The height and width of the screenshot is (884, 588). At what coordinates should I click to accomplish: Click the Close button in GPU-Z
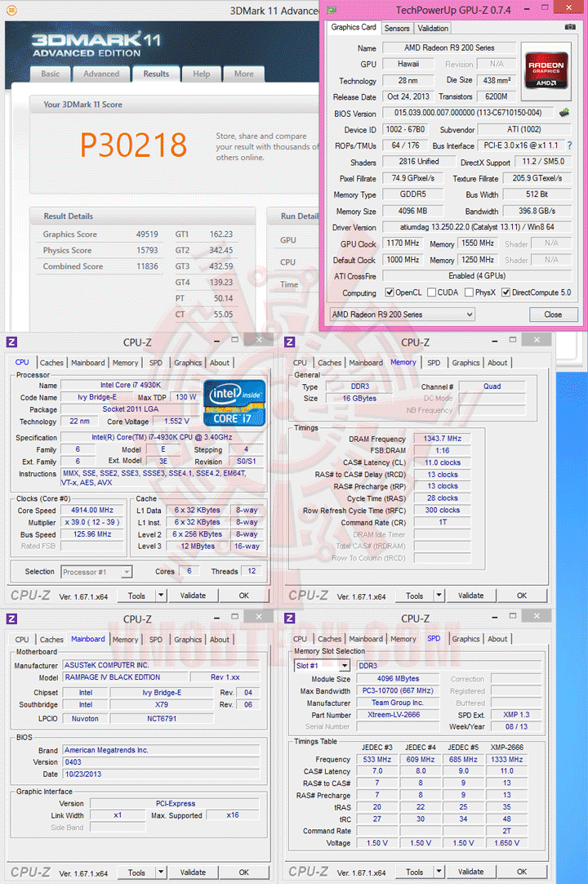tap(553, 315)
